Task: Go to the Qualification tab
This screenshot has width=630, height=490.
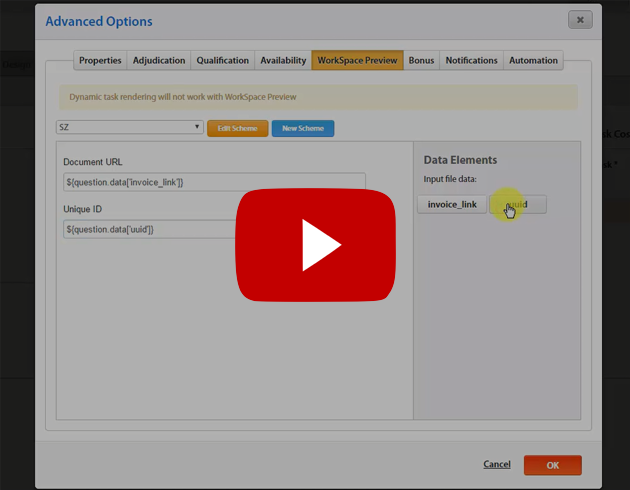Action: tap(223, 60)
